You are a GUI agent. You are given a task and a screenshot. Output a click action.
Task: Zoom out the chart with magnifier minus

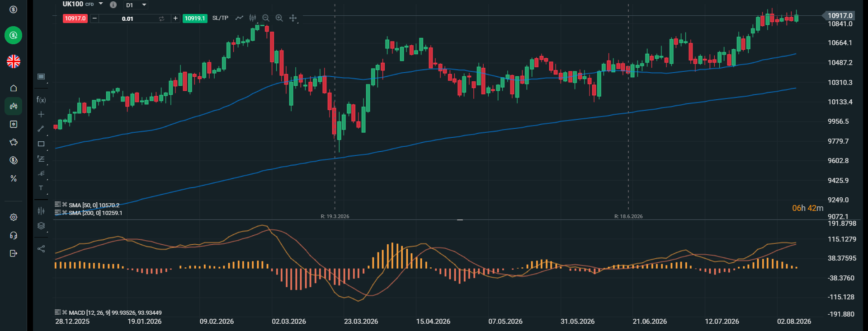266,18
